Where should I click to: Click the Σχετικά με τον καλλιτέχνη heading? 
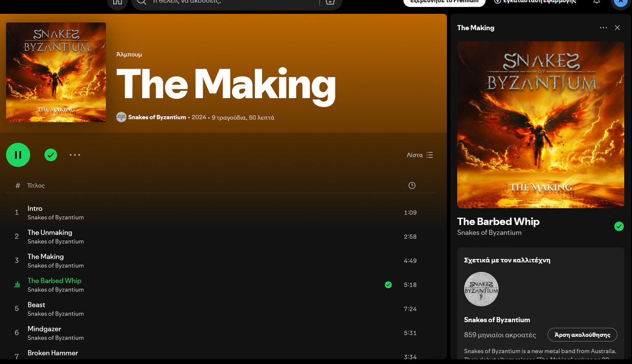coord(507,260)
